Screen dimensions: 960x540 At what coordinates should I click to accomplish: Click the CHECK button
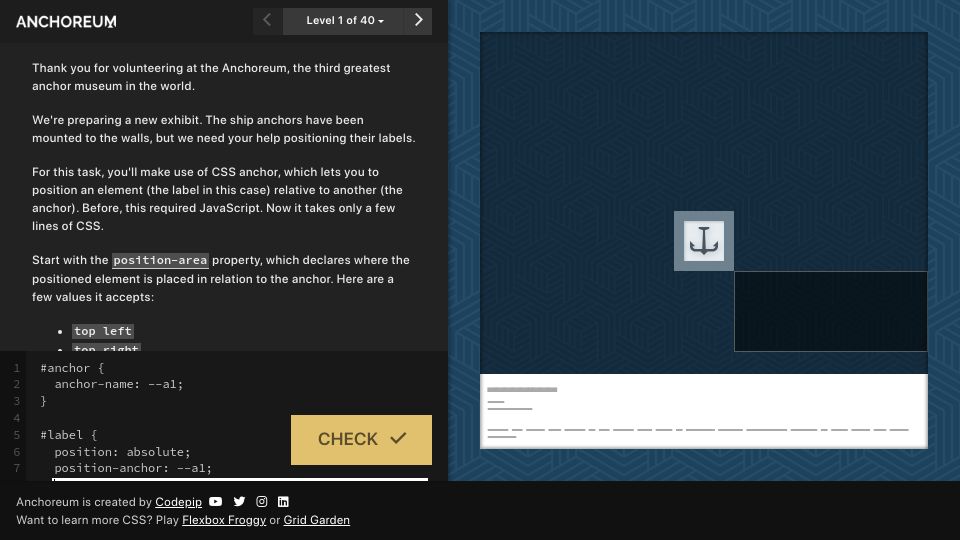pyautogui.click(x=361, y=440)
